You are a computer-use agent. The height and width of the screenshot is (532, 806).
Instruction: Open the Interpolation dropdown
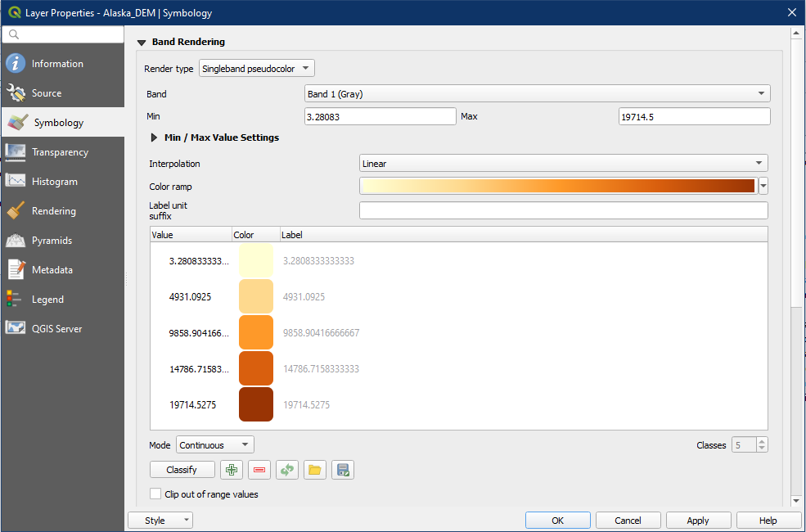(564, 164)
